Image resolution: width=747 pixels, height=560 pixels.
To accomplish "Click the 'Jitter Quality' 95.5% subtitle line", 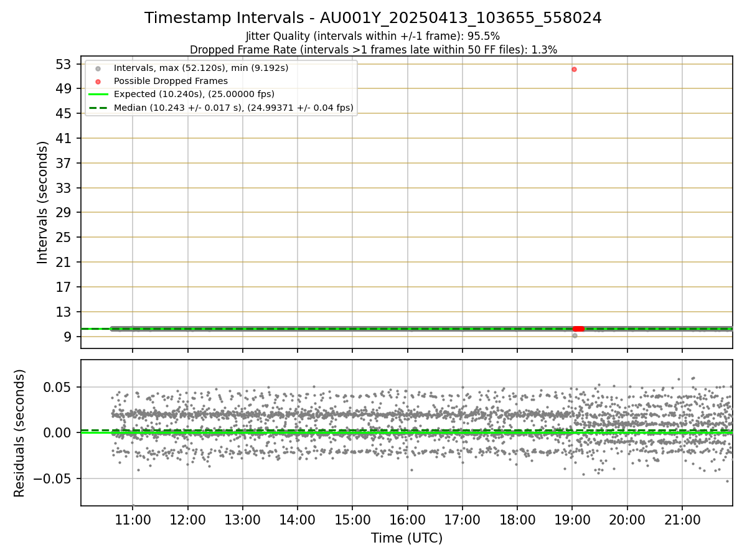I will point(373,36).
